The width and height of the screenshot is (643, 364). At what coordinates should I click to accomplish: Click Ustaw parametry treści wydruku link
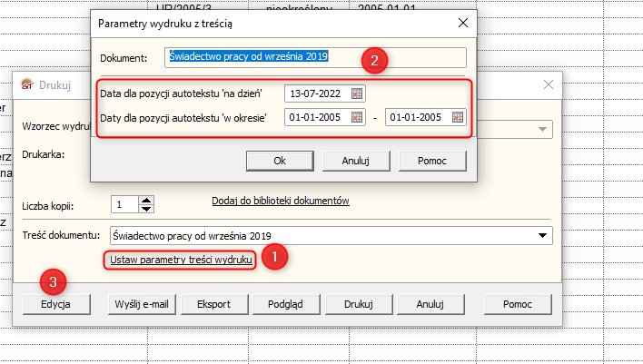(x=181, y=260)
